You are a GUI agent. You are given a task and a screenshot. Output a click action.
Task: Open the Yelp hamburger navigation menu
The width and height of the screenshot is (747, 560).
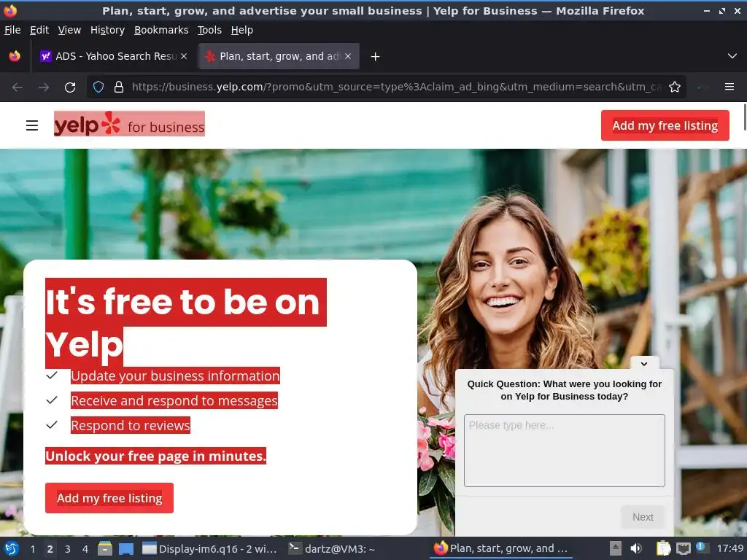(32, 125)
